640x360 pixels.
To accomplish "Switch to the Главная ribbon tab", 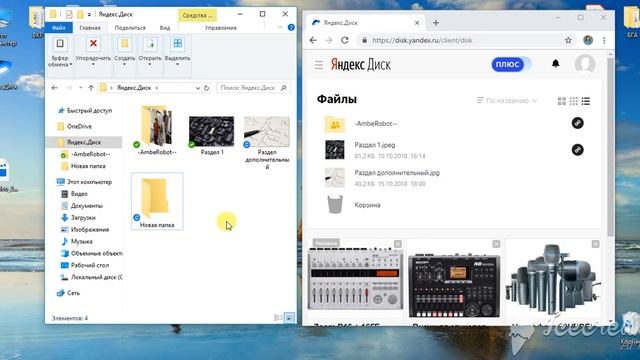I will pyautogui.click(x=90, y=28).
